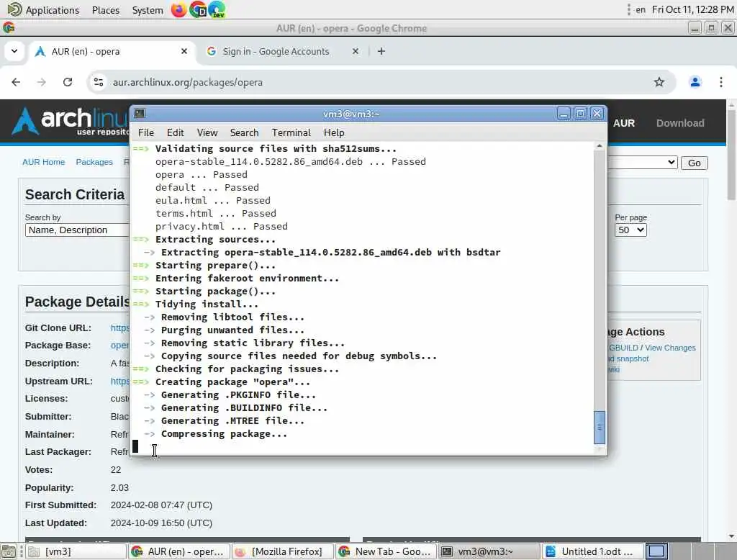Open a new Chrome tab
This screenshot has height=560, width=737.
pos(381,51)
